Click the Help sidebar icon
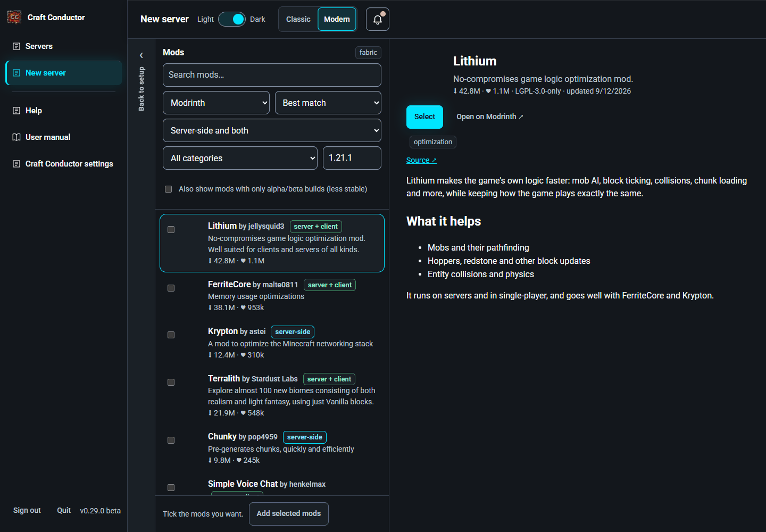The image size is (766, 532). [16, 111]
